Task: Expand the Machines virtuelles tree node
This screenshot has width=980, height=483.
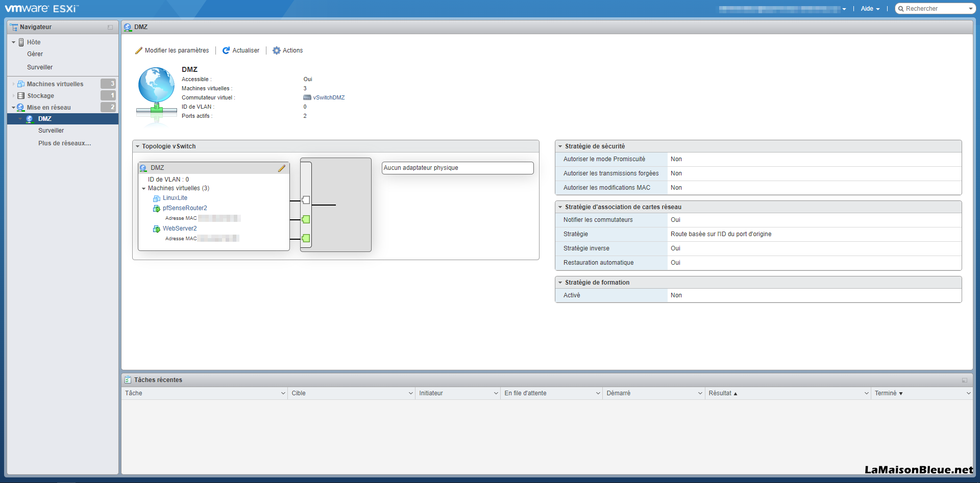Action: 13,84
